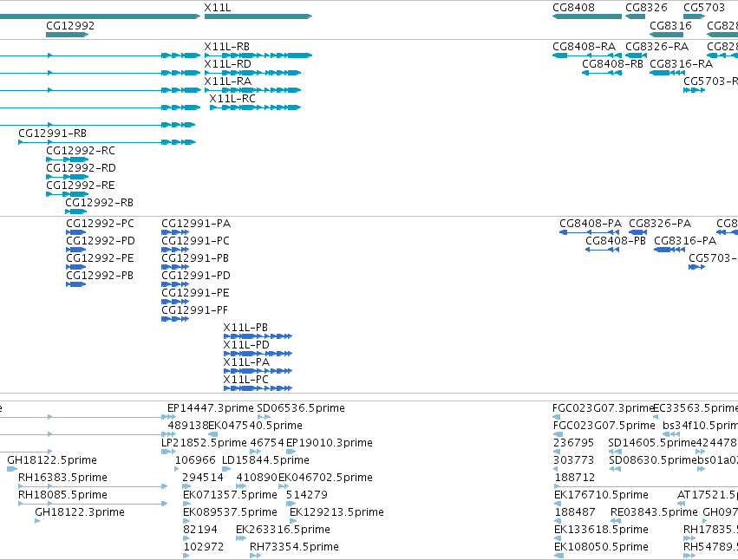Click transcript X11L-RC

[x=255, y=107]
